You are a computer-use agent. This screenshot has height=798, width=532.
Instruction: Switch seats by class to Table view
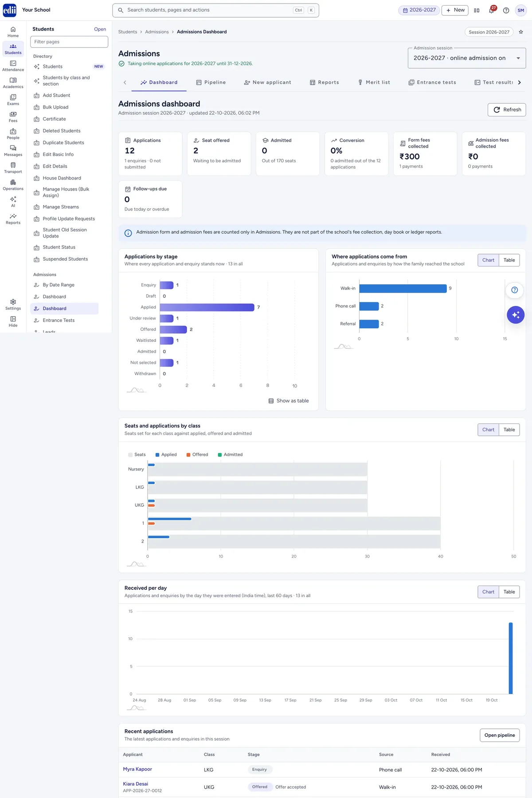[509, 430]
